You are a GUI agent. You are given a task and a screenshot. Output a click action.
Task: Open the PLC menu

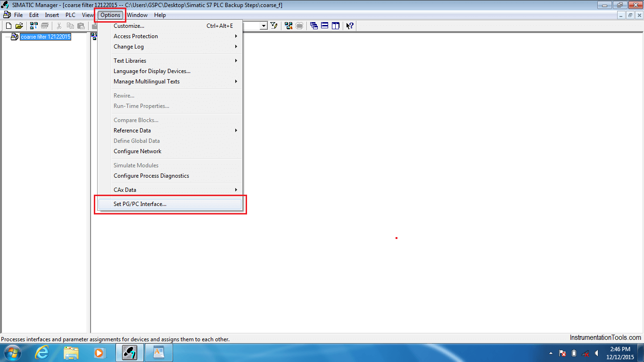[x=70, y=15]
